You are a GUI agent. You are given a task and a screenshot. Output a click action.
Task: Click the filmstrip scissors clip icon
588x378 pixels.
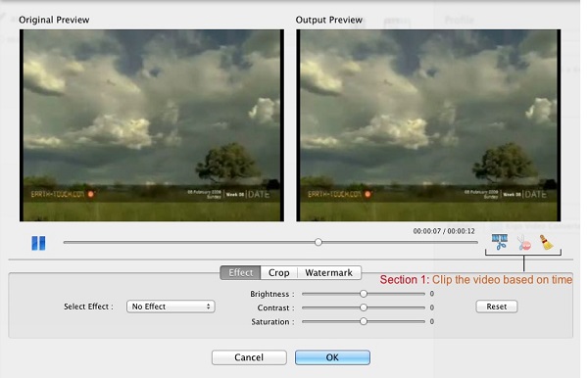pos(500,242)
